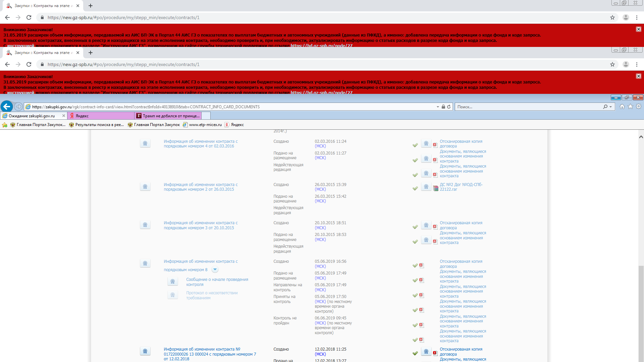Open IE favorites star icon
Image resolution: width=644 pixels, height=362 pixels.
pyautogui.click(x=630, y=107)
